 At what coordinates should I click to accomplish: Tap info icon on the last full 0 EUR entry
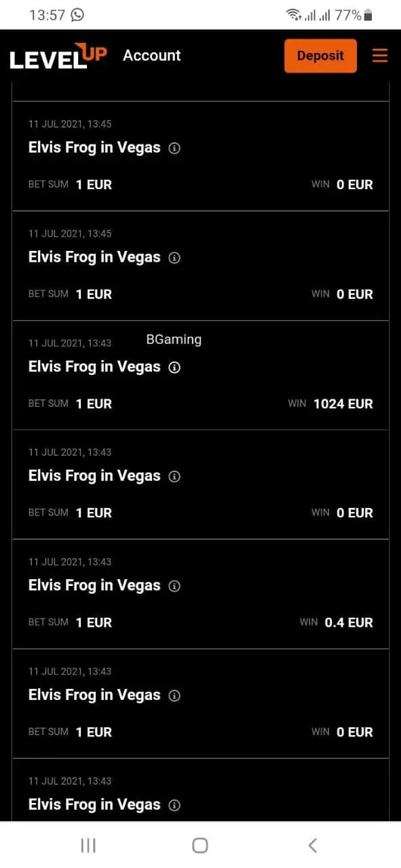pyautogui.click(x=174, y=696)
